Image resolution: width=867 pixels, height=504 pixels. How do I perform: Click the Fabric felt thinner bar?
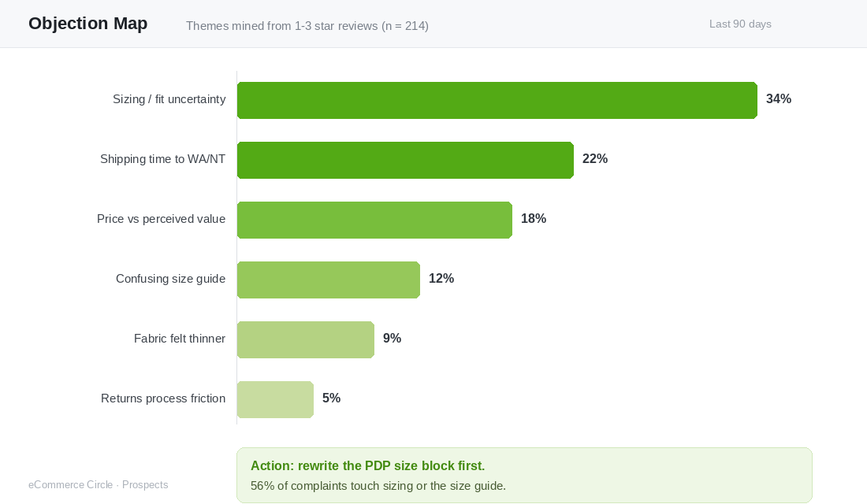click(306, 339)
